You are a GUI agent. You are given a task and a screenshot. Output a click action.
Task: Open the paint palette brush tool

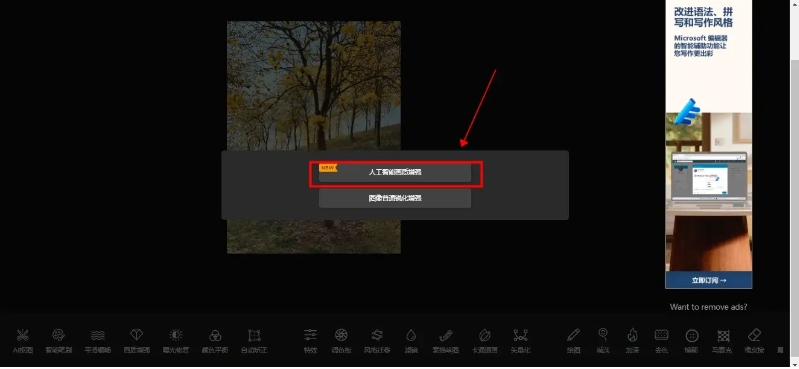59,340
